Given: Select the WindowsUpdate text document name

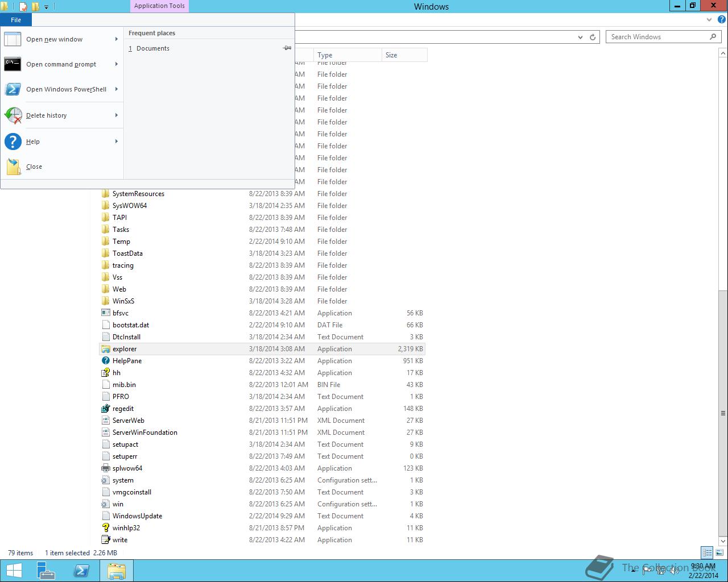Looking at the screenshot, I should 137,516.
